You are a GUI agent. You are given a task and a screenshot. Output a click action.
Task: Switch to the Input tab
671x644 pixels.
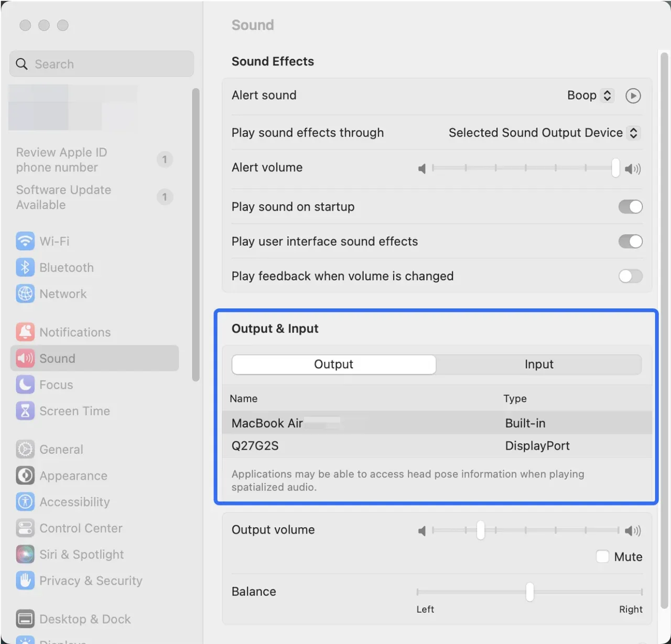point(539,364)
